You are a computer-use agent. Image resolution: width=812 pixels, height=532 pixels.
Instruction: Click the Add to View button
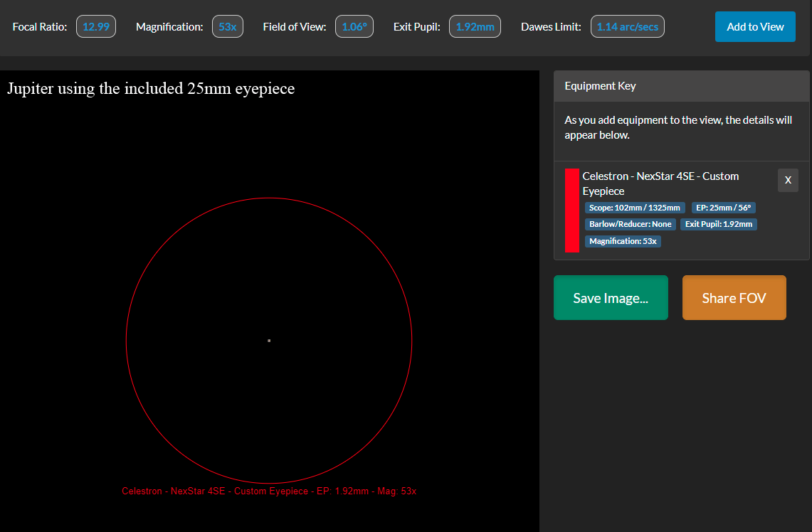click(x=755, y=27)
